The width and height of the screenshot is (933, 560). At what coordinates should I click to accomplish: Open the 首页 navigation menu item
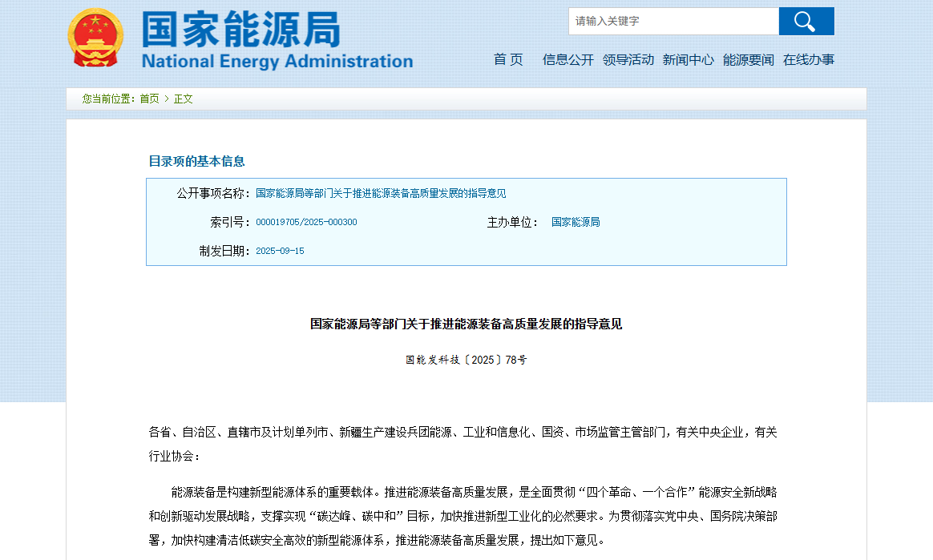[508, 59]
